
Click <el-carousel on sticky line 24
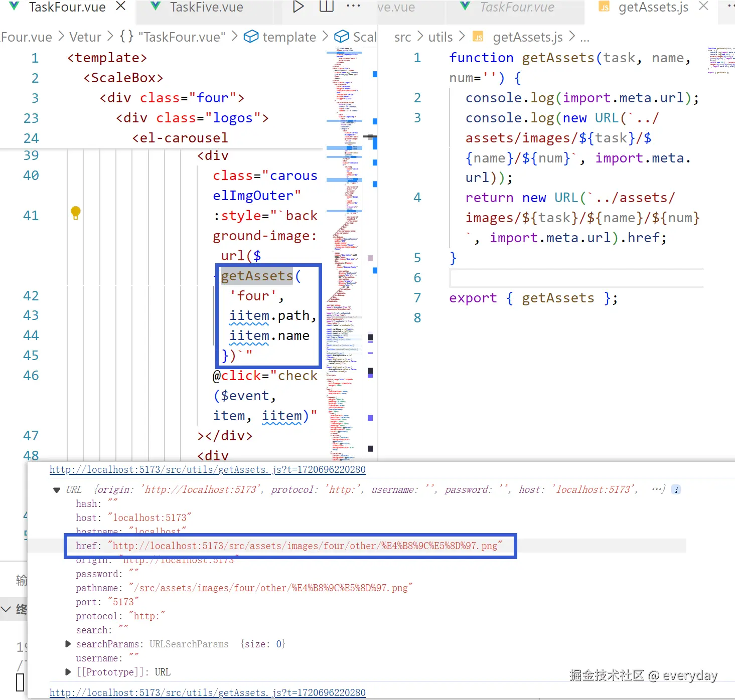click(180, 138)
